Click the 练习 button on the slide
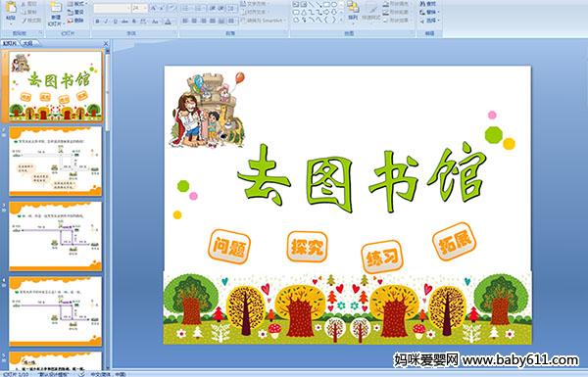The width and height of the screenshot is (588, 377). coord(382,257)
